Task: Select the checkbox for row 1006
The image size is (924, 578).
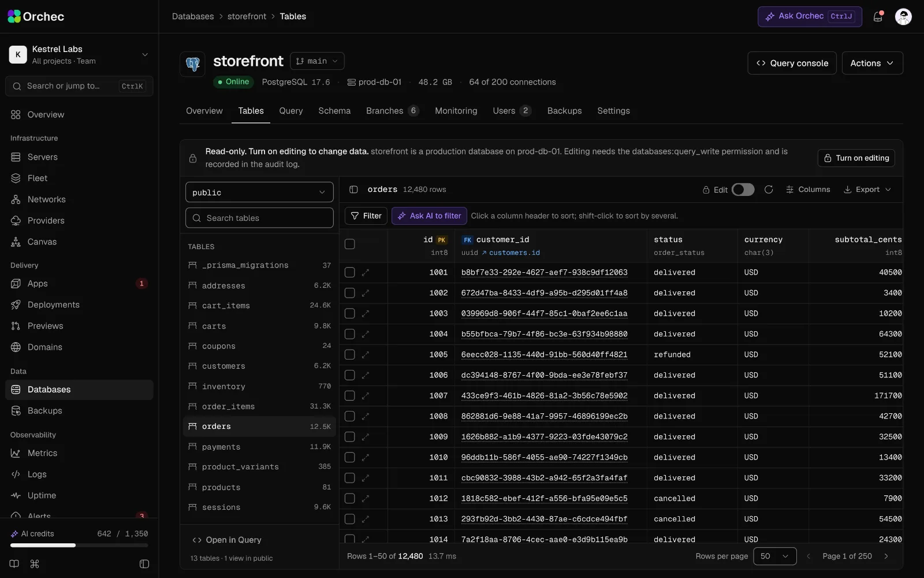Action: (350, 375)
